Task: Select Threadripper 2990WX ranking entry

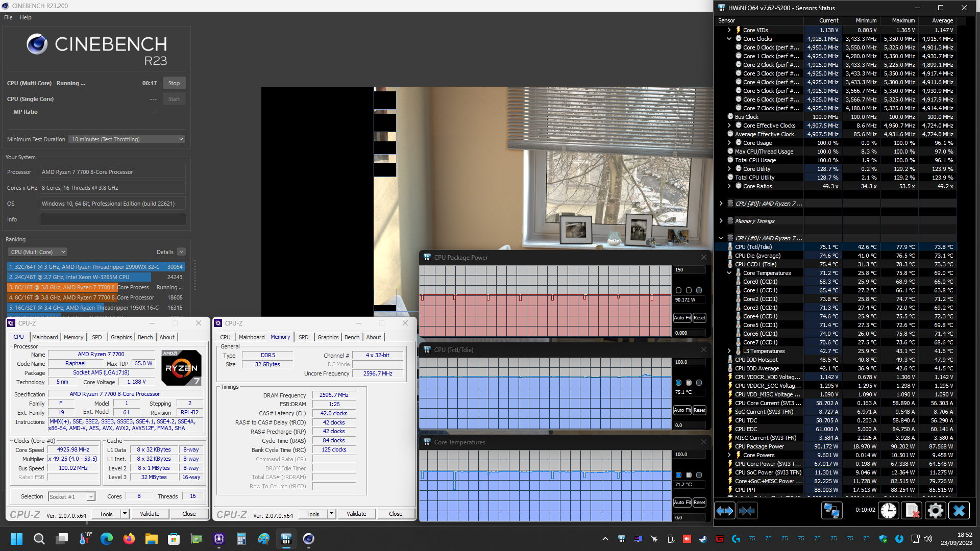Action: click(x=96, y=267)
